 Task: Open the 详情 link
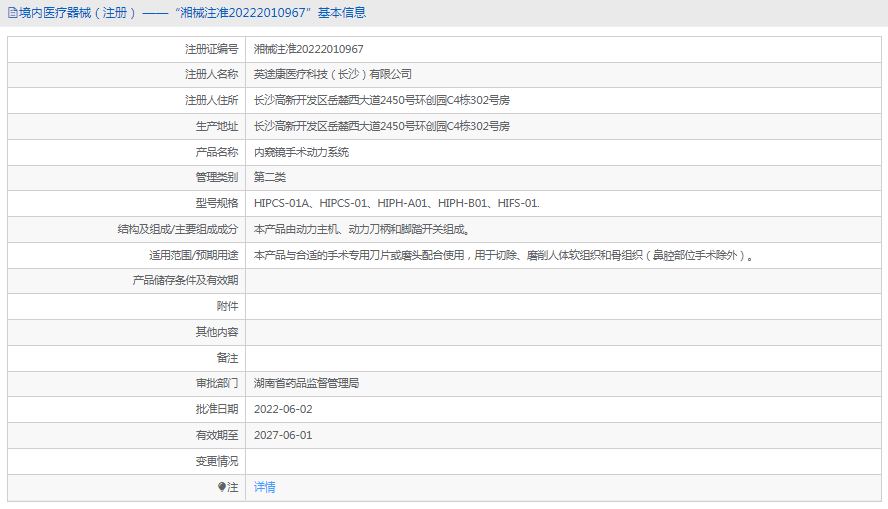click(264, 487)
